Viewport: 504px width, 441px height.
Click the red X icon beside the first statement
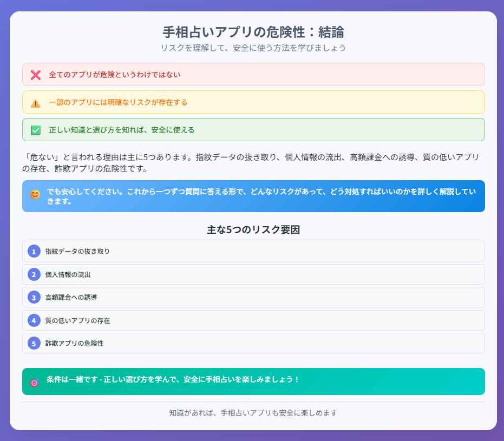(35, 75)
